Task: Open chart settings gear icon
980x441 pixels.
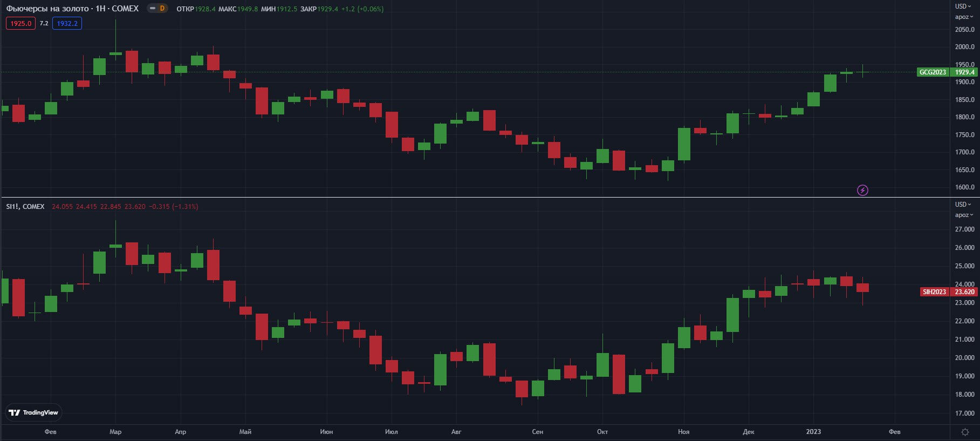Action: [965, 432]
